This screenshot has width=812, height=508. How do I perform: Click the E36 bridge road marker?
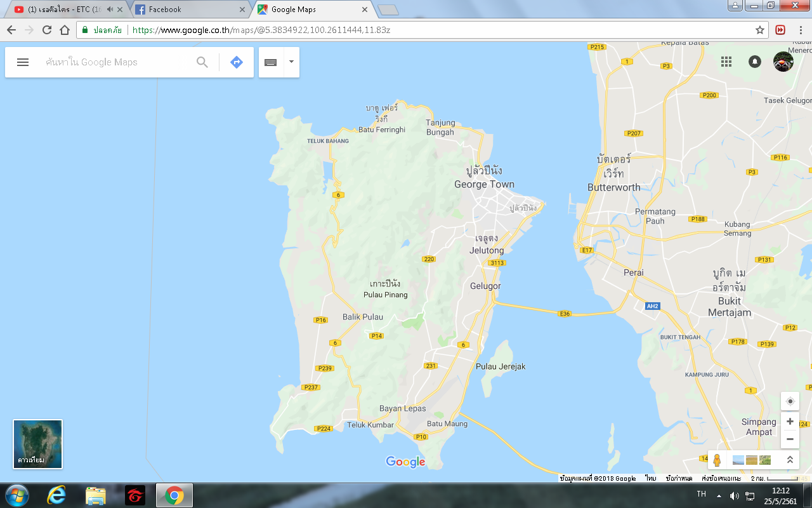565,314
